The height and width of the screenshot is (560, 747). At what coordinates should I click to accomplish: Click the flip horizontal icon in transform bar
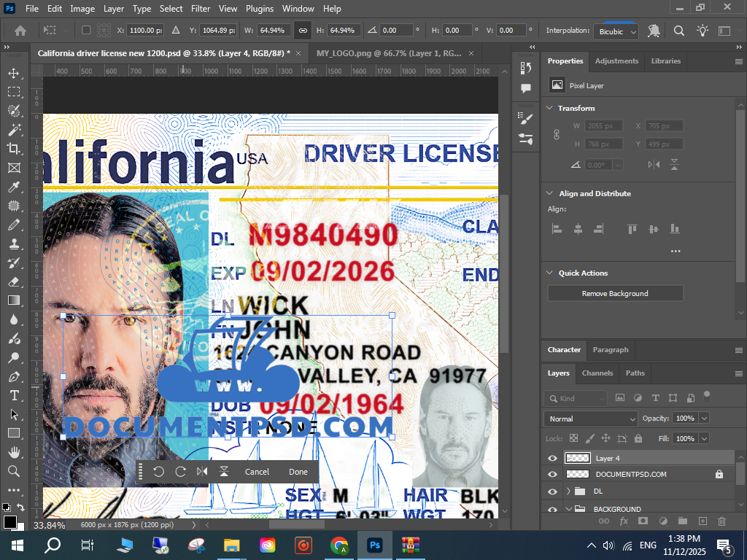point(202,472)
